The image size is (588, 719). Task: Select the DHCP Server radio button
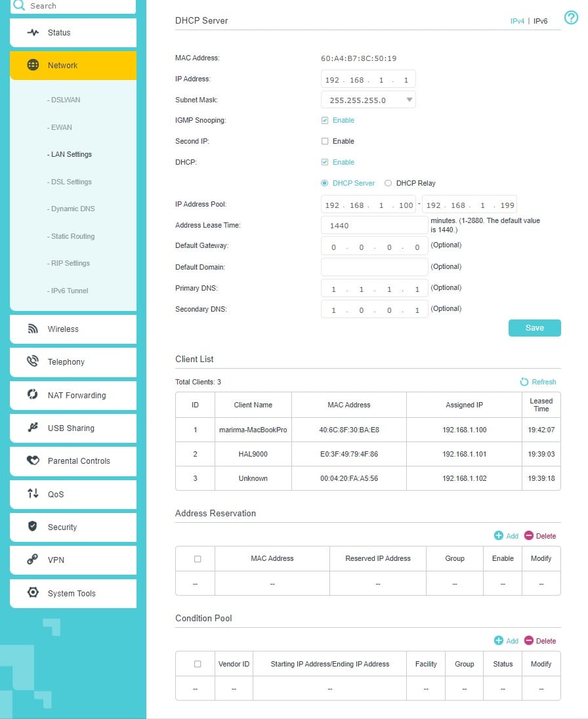pos(325,183)
